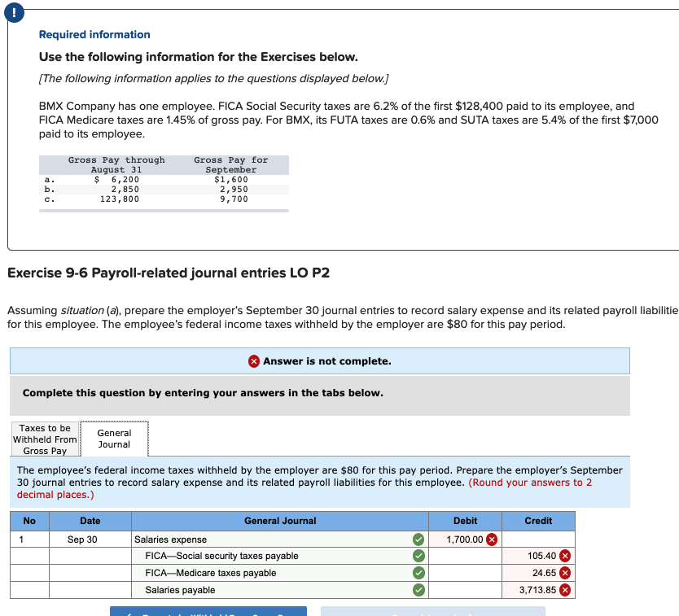
Task: Click the $6,200 gross pay value in row a
Action: 116,179
